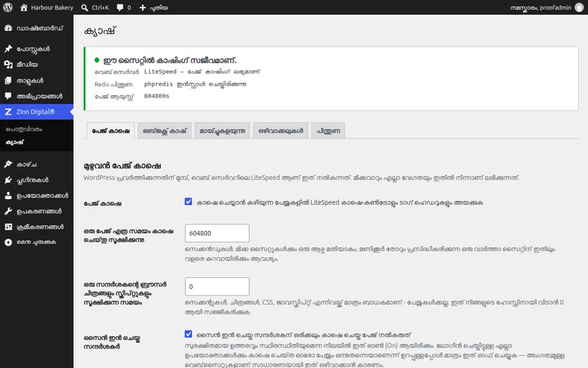The width and height of the screenshot is (588, 368).
Task: Open the പ്ലഗിനുകൾ menu item
Action: [x=37, y=180]
